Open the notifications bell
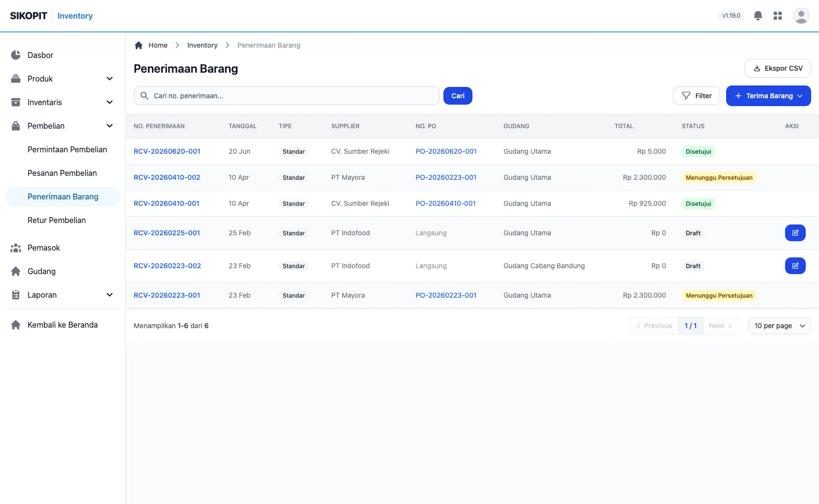This screenshot has width=819, height=504. coord(758,16)
